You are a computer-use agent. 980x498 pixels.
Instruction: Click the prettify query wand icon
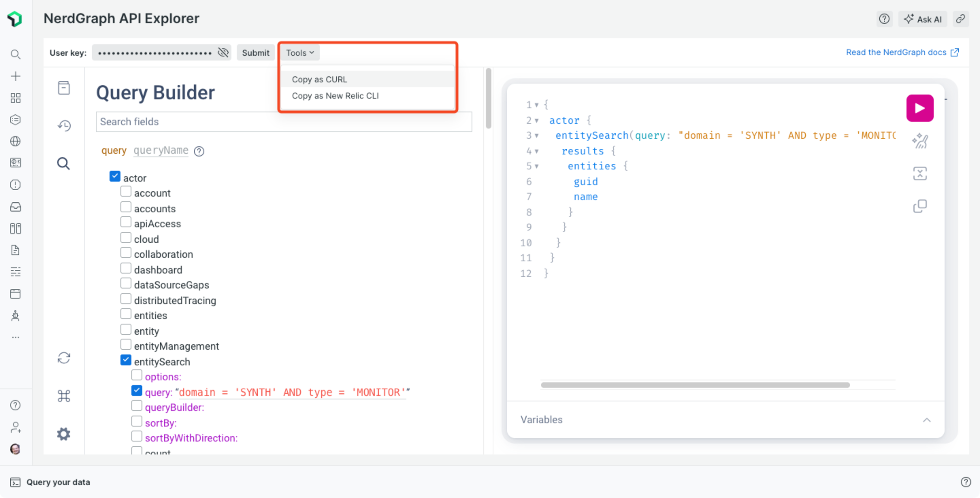pos(920,141)
